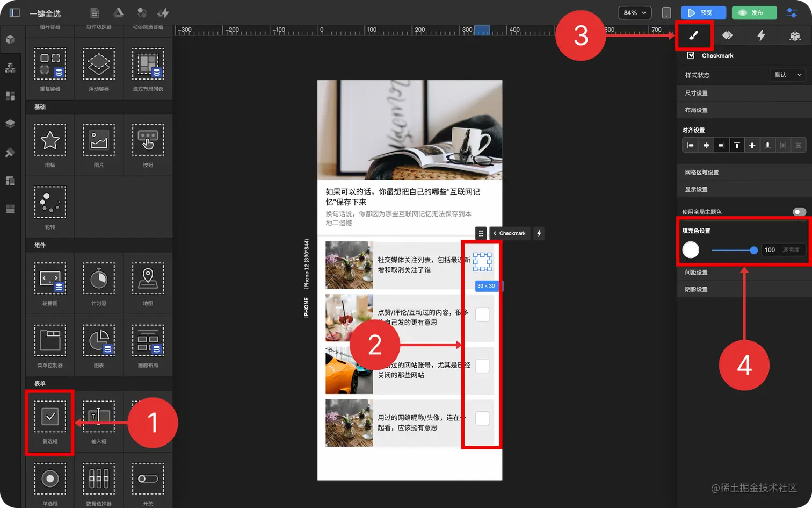Screen dimensions: 812x508
Task: Expand the 尺寸设置 section
Action: 744,93
